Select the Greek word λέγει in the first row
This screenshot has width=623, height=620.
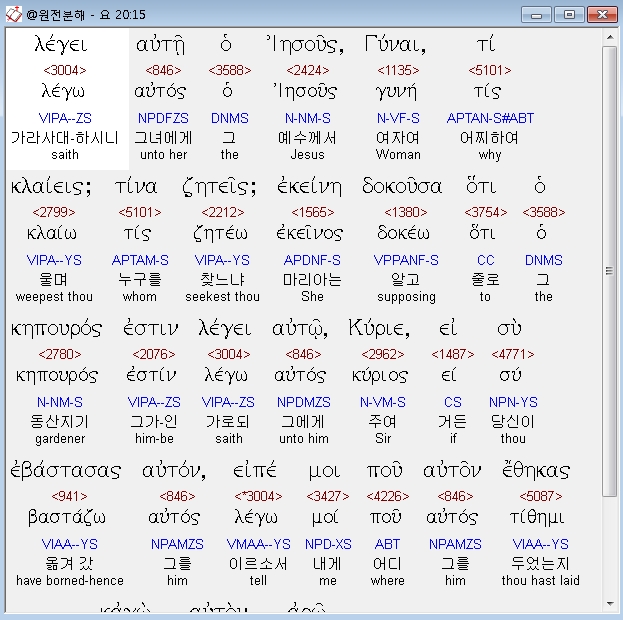61,44
